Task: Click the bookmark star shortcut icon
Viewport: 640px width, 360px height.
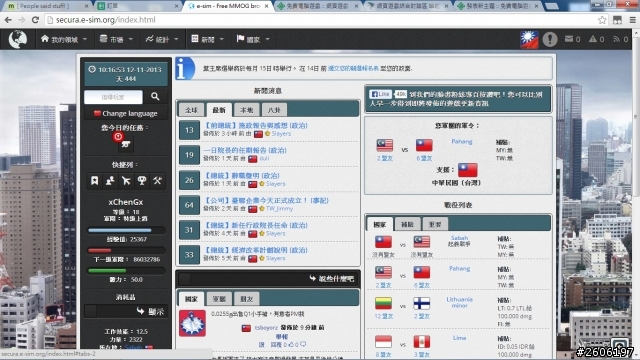Action: pos(94,180)
